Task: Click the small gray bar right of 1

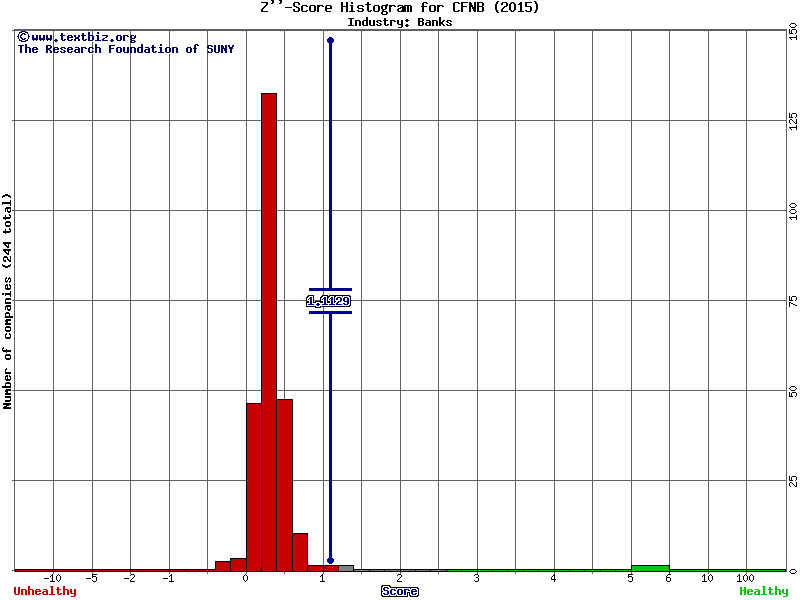Action: 346,568
